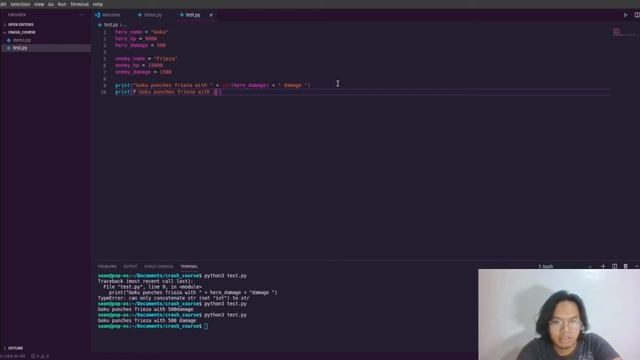Click the editor minimap preview
Screen dimensions: 640x360
(x=624, y=32)
